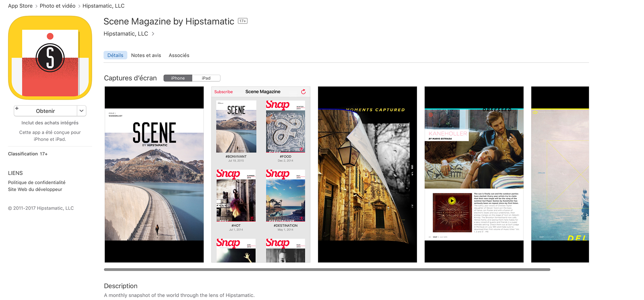Click the #DESTINATION Snap issue cover

point(285,196)
